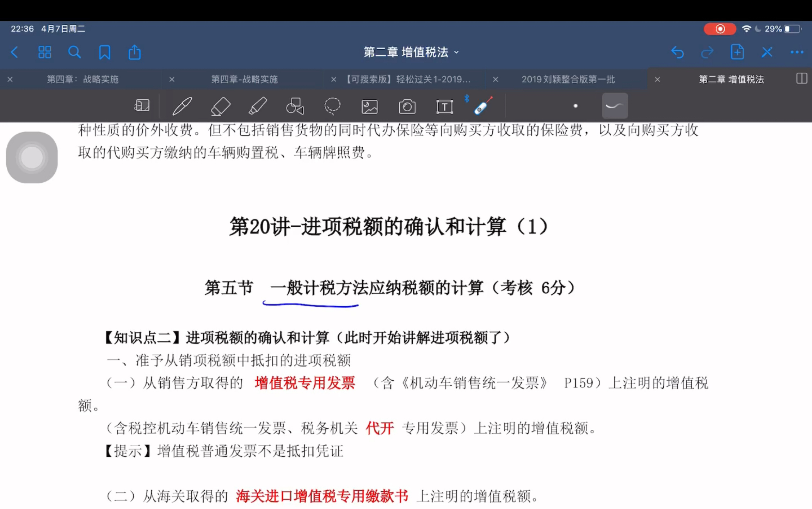Toggle the zoom window tool
Viewport: 812px width, 509px height.
pos(142,106)
